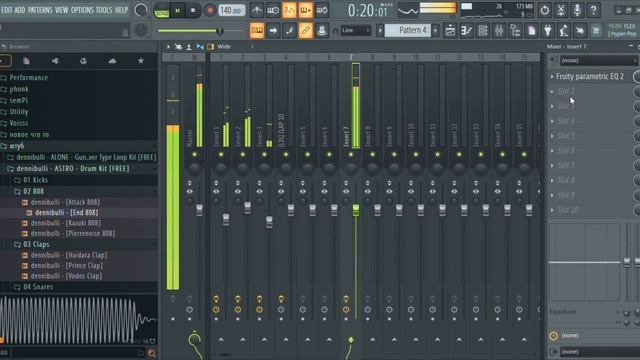This screenshot has height=360, width=640.
Task: Expand the 04 Snares folder
Action: [38, 287]
